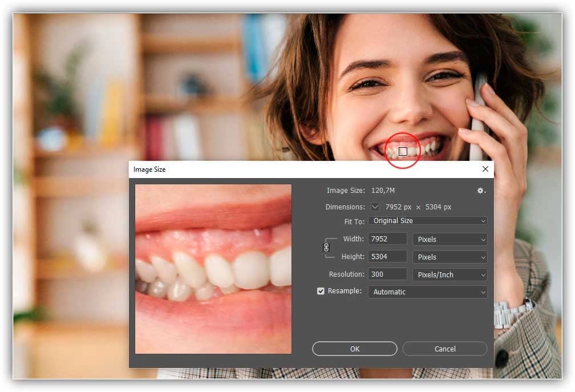Click the Image Size dialog title
Screen dimensions: 575x392
149,169
